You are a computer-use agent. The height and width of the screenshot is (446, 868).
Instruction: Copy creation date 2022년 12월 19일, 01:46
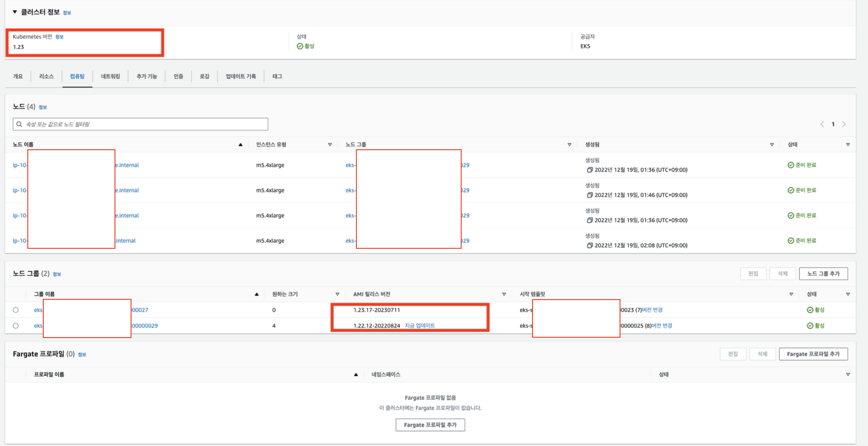[589, 195]
